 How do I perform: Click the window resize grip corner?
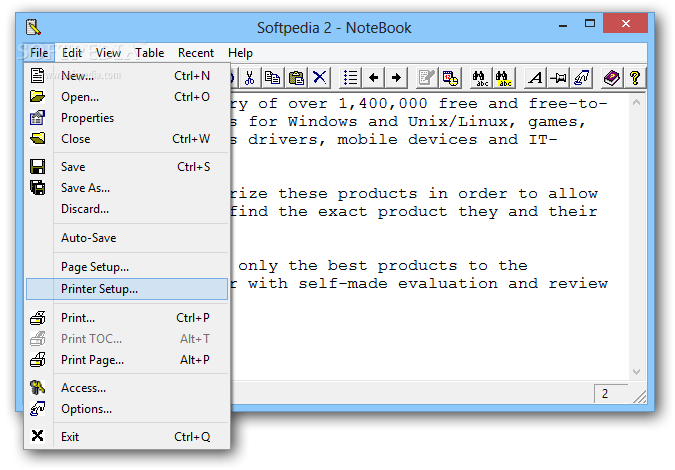point(639,396)
